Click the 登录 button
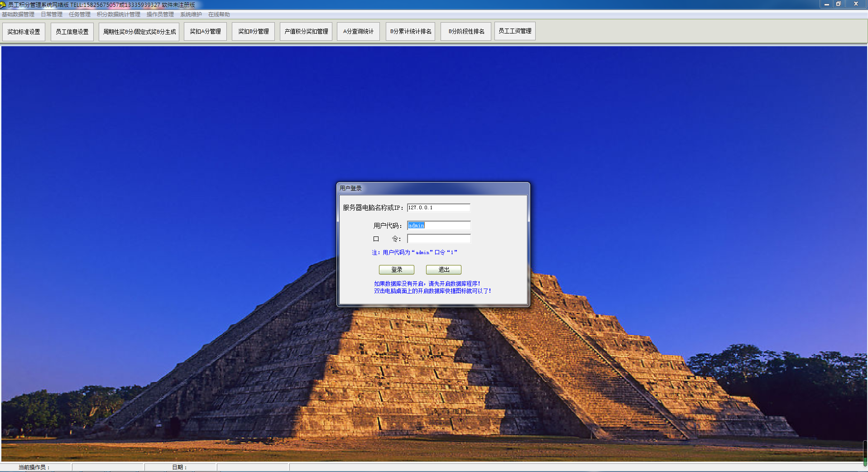Screen dimensions: 868x472 [397, 270]
